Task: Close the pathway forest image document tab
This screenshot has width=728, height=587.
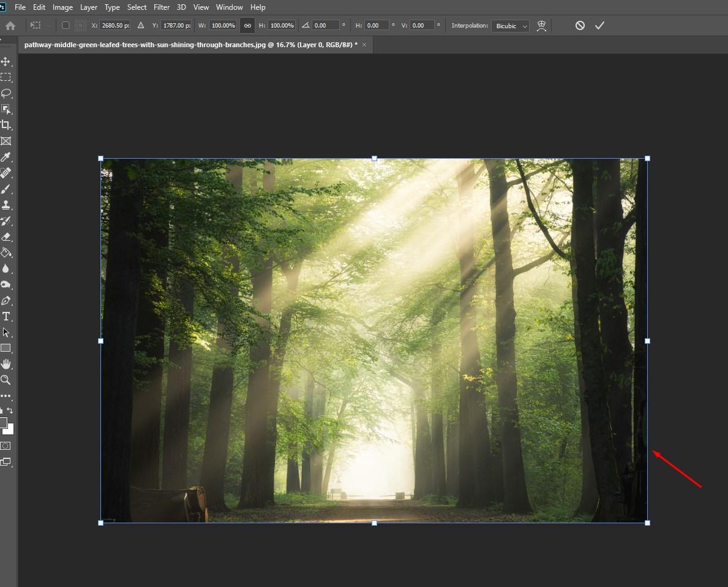Action: coord(364,45)
